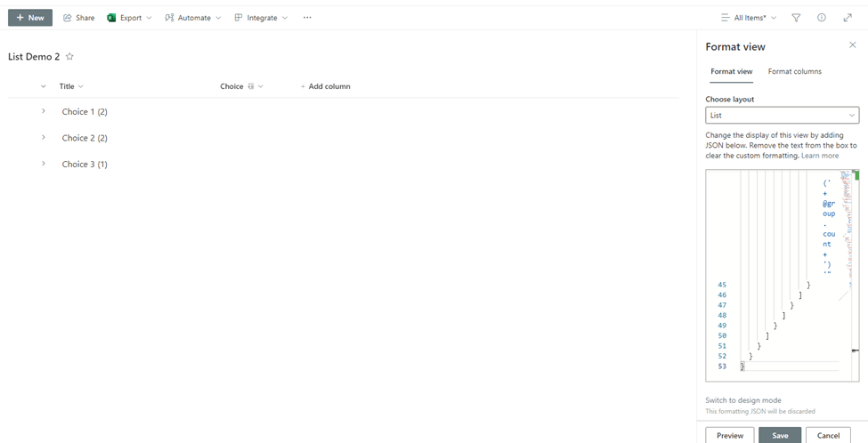This screenshot has height=443, width=868.
Task: Open the details info pane icon
Action: coord(822,18)
